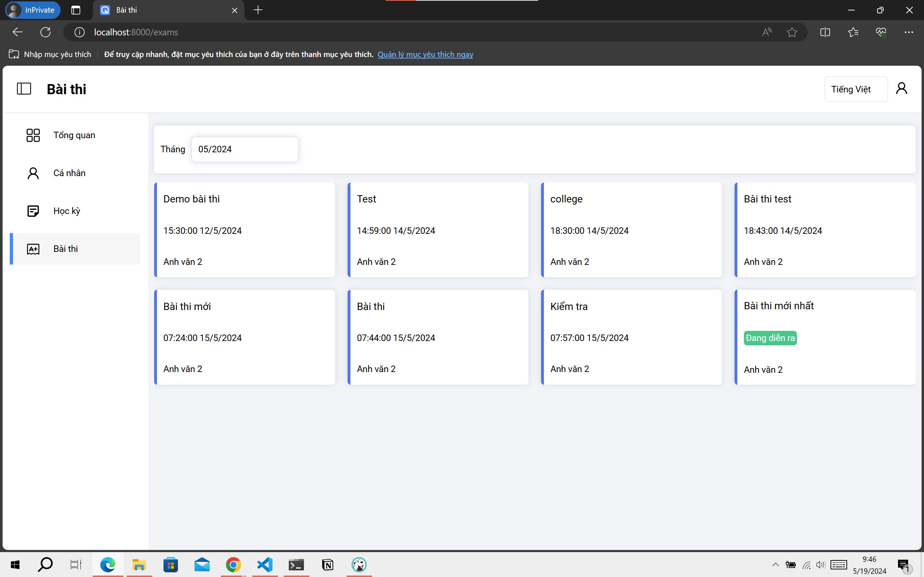Open Notion from the taskbar
Screen dimensions: 924x577
(327, 564)
